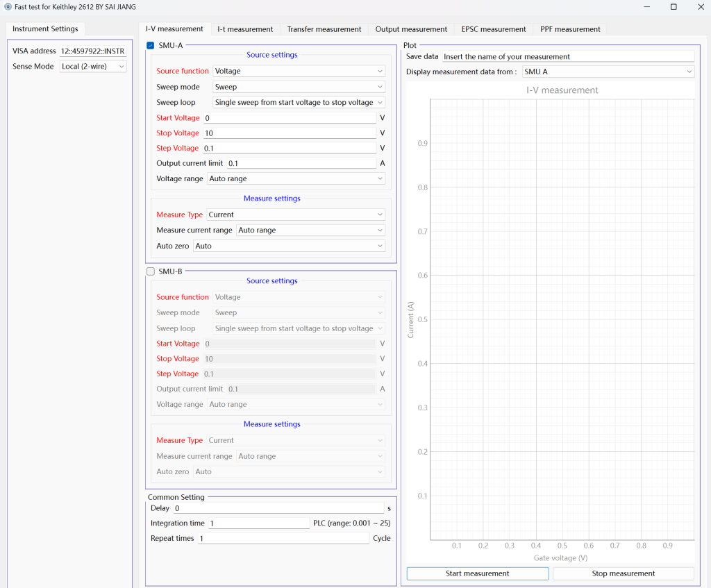
Task: Switch to the I-V measurement tab
Action: pos(174,29)
